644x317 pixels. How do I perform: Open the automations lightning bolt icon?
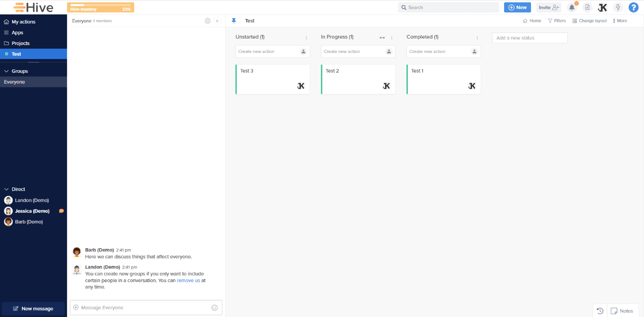[617, 7]
